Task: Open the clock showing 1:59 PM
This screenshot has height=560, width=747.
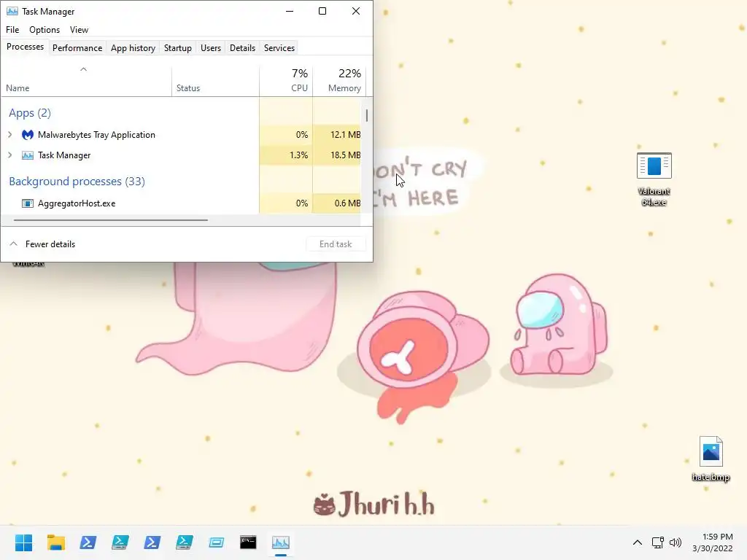Action: (712, 542)
